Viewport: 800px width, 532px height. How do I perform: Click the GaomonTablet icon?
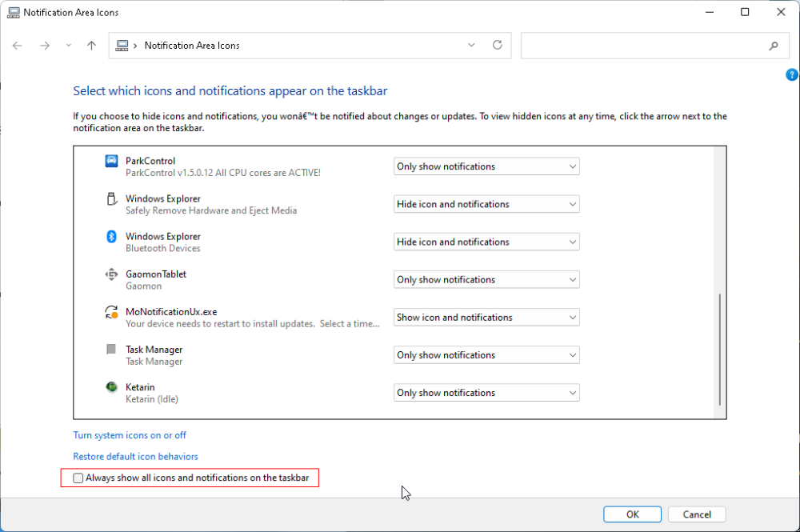[x=111, y=274]
